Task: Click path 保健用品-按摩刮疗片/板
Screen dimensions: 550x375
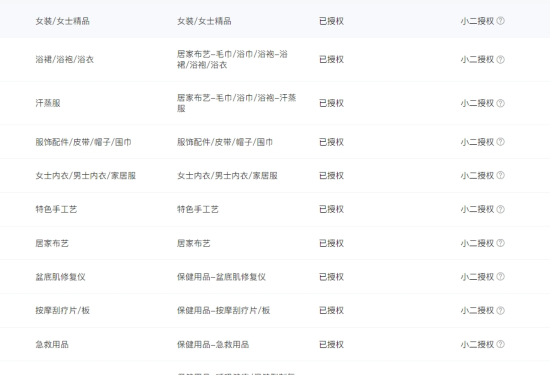Action: pos(223,310)
